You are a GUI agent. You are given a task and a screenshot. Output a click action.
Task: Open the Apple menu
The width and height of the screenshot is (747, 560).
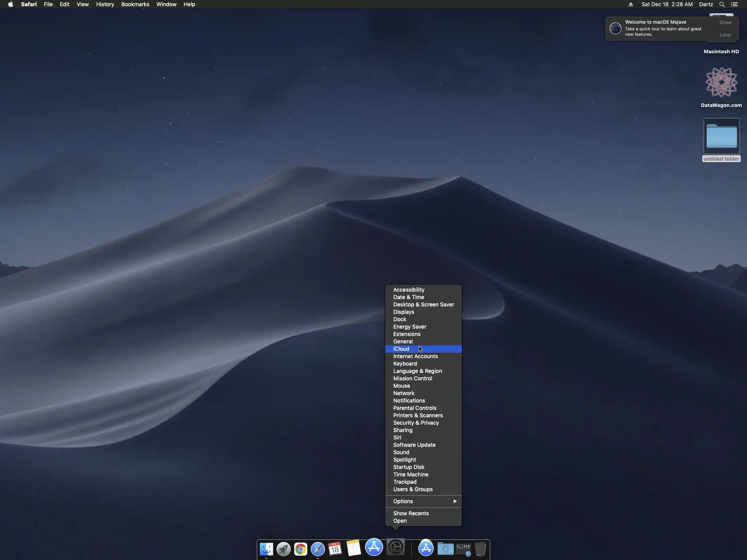coord(11,4)
